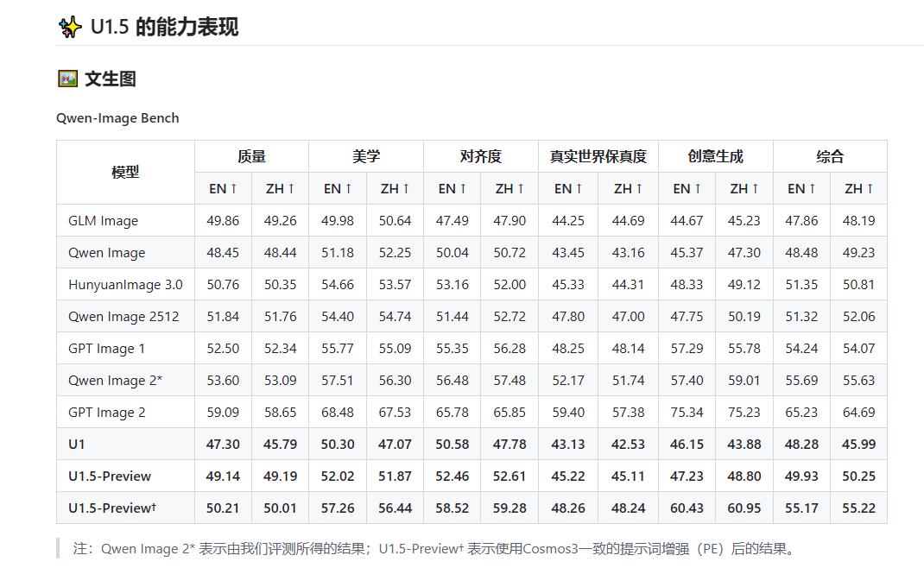Click value 45.11 in U1.5-Preview row
This screenshot has width=924, height=568.
pos(628,476)
